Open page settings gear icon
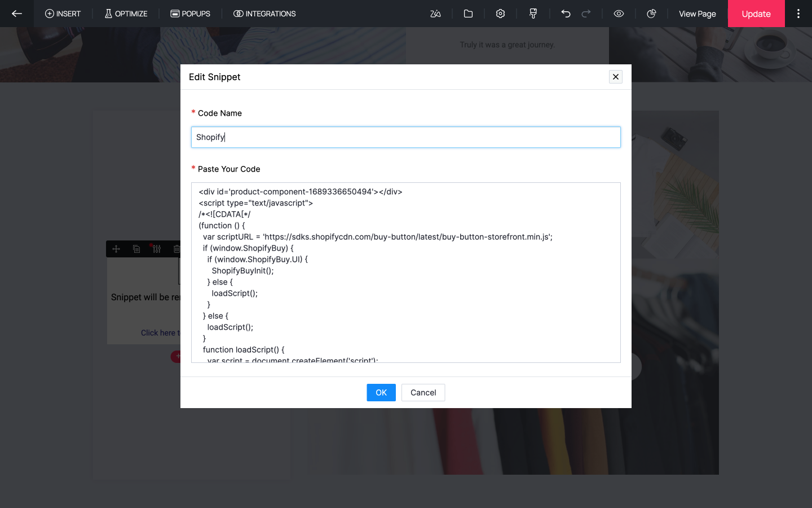This screenshot has width=812, height=508. click(x=500, y=14)
